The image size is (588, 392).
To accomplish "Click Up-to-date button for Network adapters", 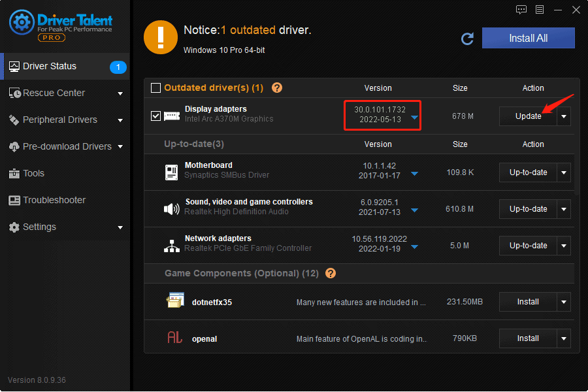I will [x=528, y=246].
